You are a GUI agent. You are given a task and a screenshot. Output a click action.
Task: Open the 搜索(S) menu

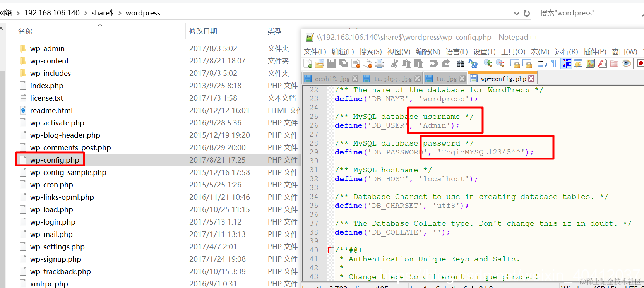tap(370, 51)
